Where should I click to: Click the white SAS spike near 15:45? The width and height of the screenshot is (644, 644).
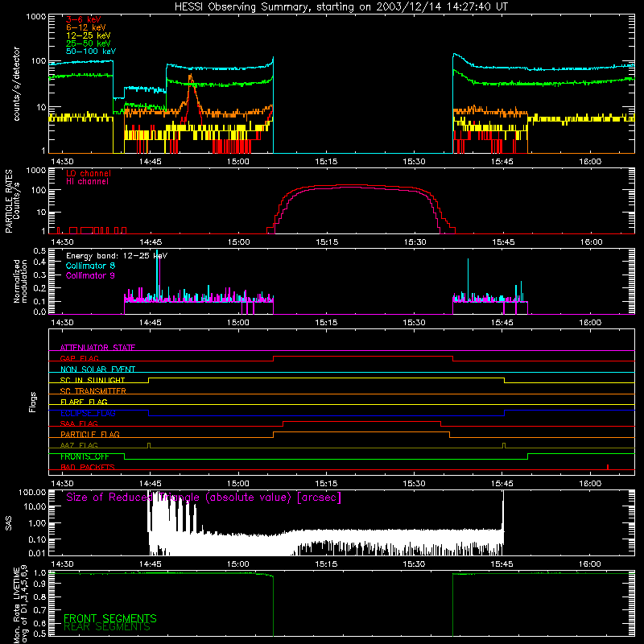(503, 511)
